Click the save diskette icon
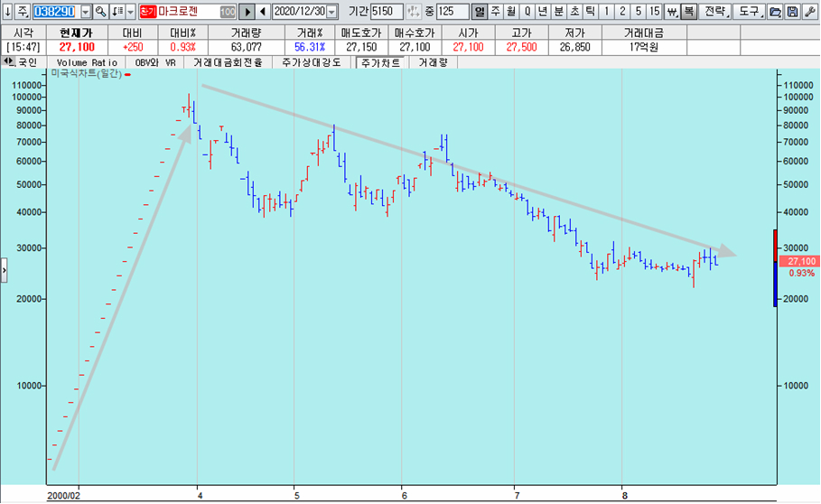 tap(791, 12)
